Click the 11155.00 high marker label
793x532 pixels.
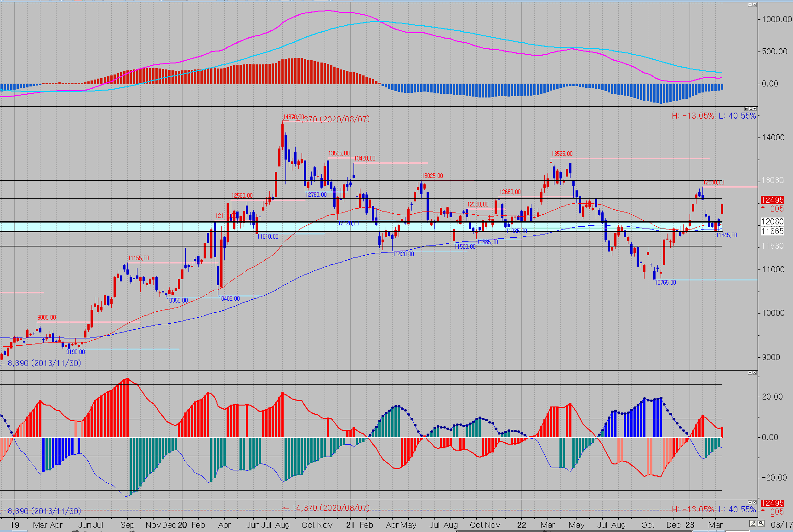click(138, 258)
